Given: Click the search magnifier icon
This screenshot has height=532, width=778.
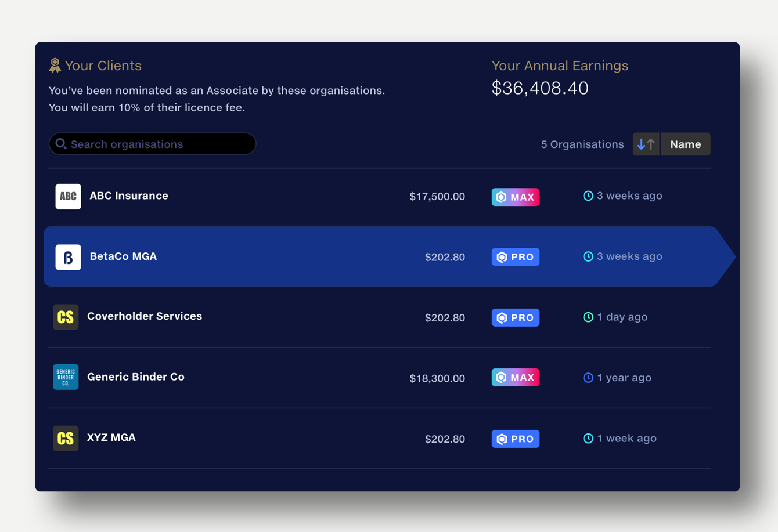Looking at the screenshot, I should click(61, 144).
